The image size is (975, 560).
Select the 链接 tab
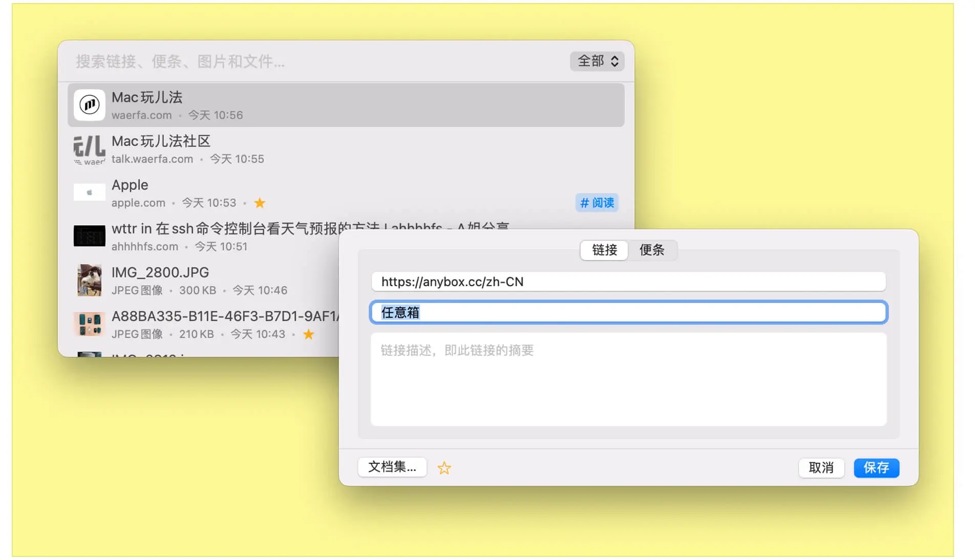[x=604, y=250]
